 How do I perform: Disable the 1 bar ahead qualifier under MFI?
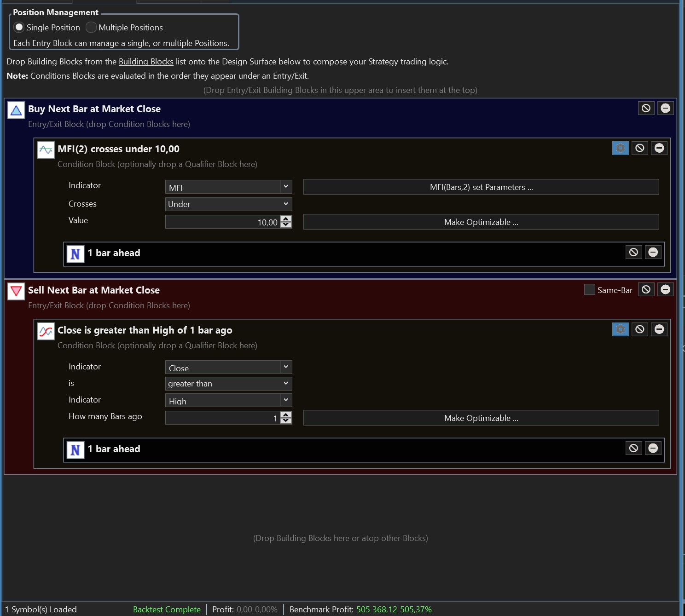(x=633, y=252)
